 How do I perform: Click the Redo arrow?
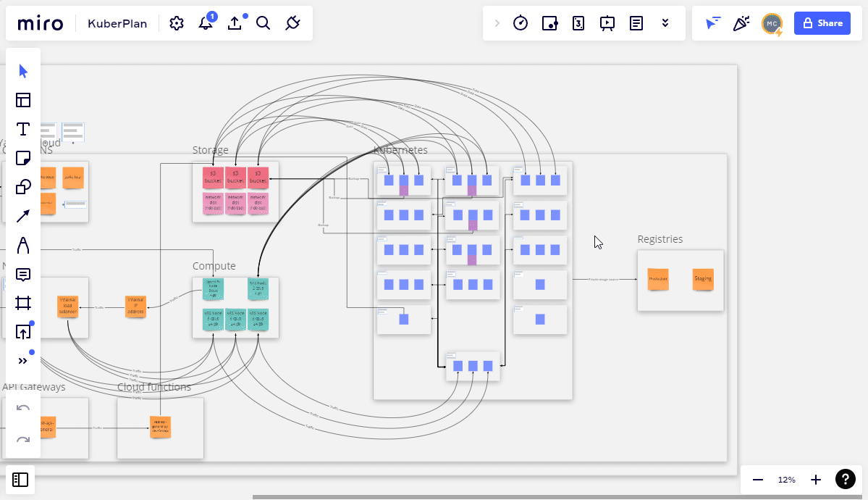[22, 440]
